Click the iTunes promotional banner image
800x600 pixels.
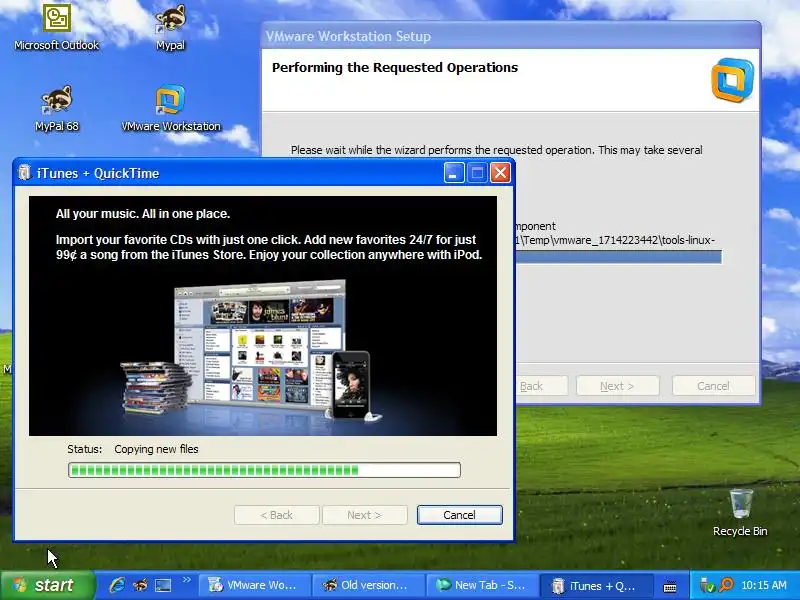pos(263,316)
